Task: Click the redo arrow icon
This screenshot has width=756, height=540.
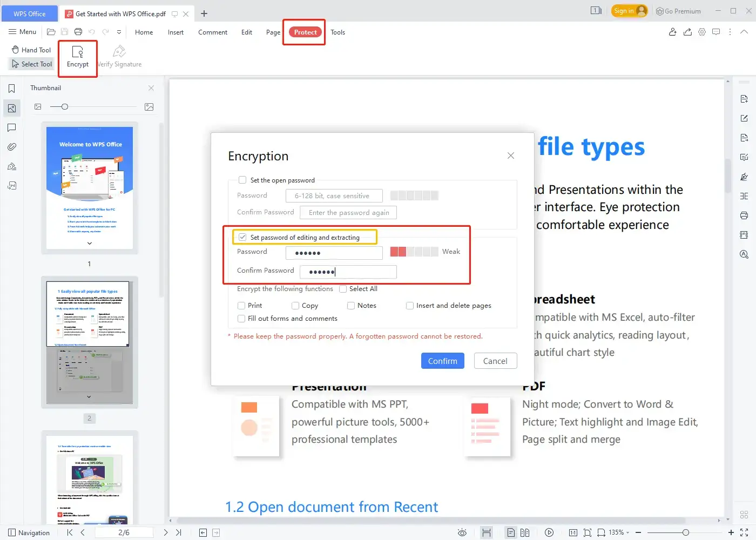Action: click(106, 32)
